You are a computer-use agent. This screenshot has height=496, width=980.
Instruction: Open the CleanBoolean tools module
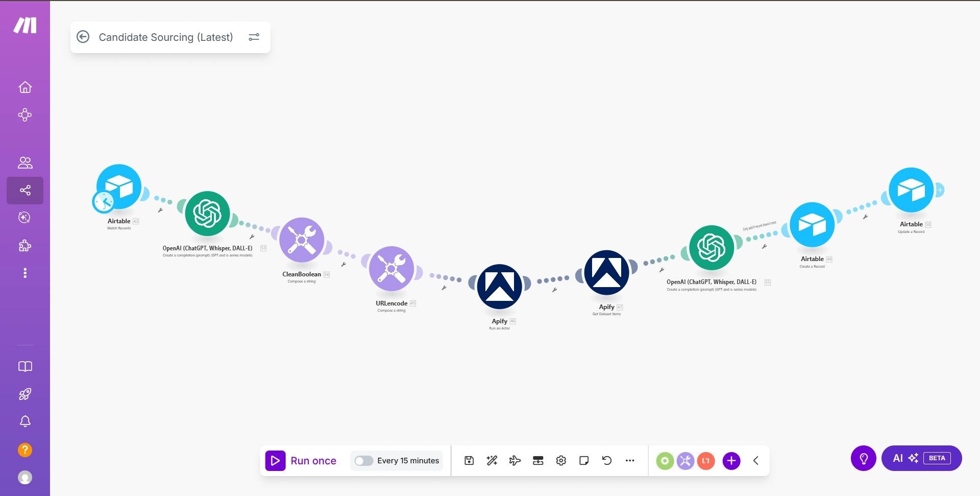click(302, 240)
